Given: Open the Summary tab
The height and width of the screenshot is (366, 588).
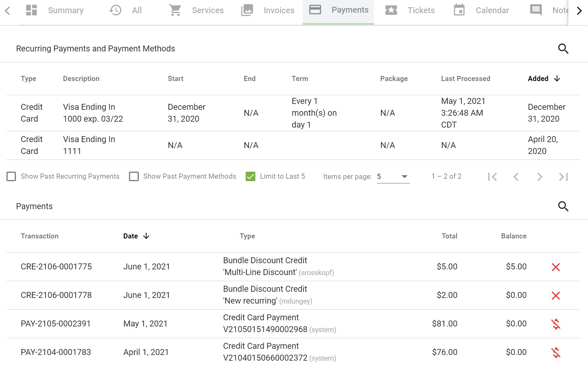Looking at the screenshot, I should [55, 10].
